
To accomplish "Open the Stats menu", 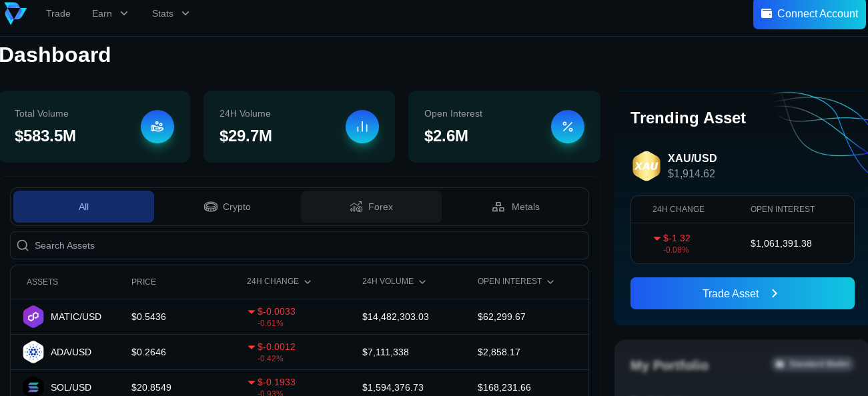I will click(171, 13).
